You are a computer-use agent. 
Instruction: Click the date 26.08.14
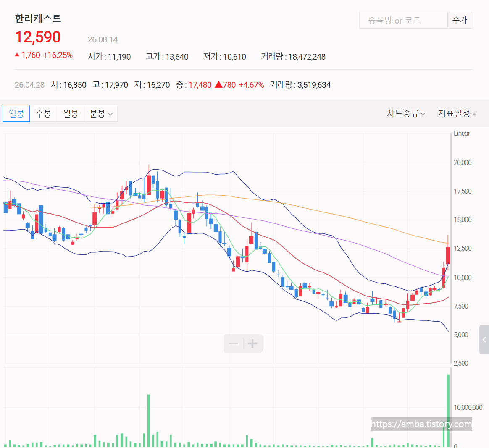click(103, 39)
